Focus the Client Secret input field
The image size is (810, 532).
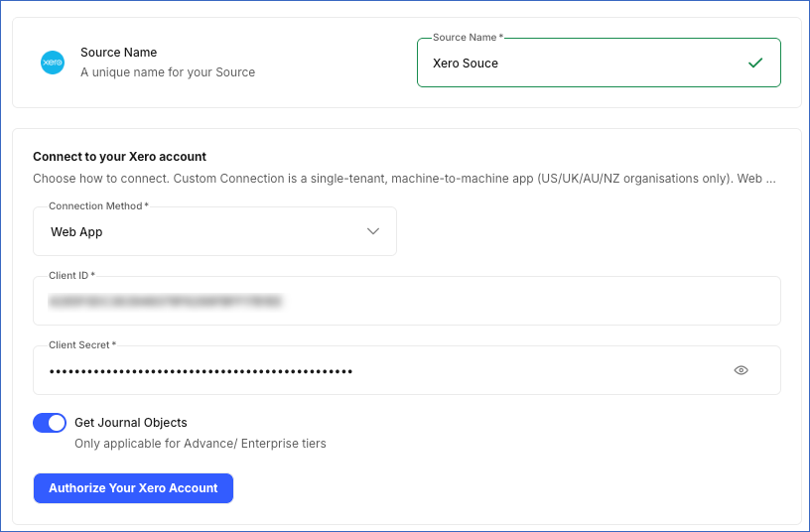point(407,370)
